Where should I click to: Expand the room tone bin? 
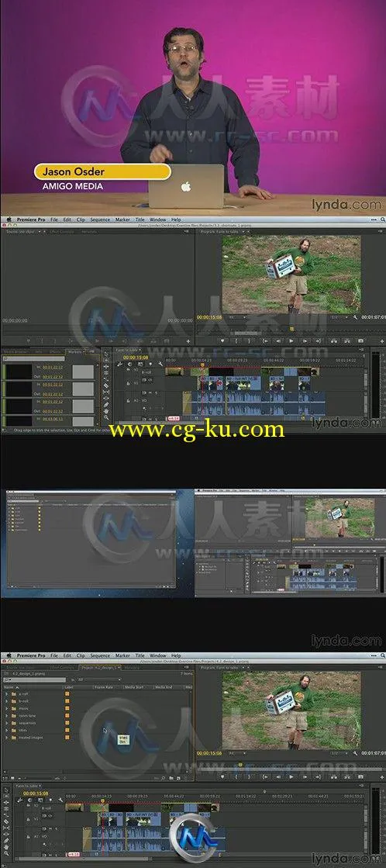coord(7,715)
